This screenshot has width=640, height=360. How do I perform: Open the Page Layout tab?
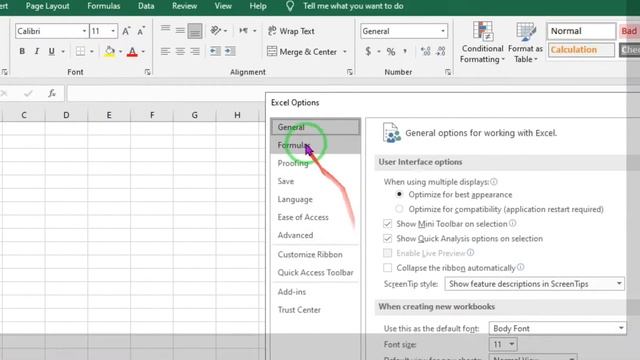coord(47,6)
